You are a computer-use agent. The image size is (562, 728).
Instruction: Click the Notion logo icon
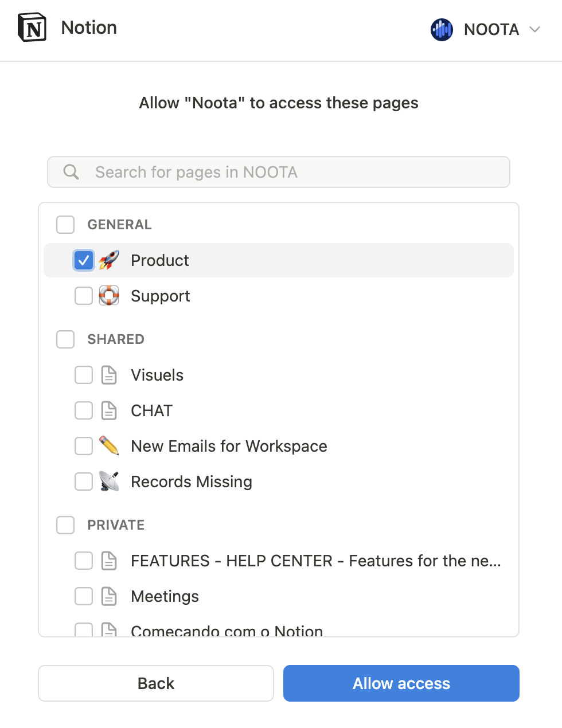point(32,28)
